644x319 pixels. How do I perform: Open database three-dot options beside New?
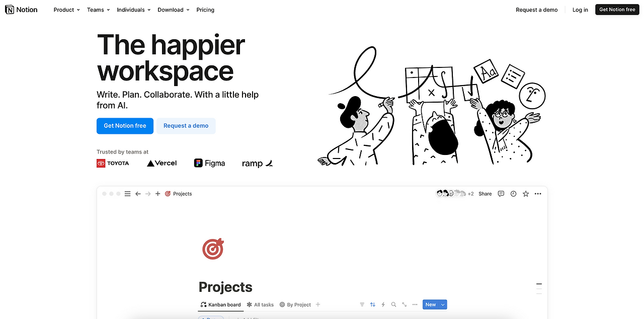(x=415, y=304)
